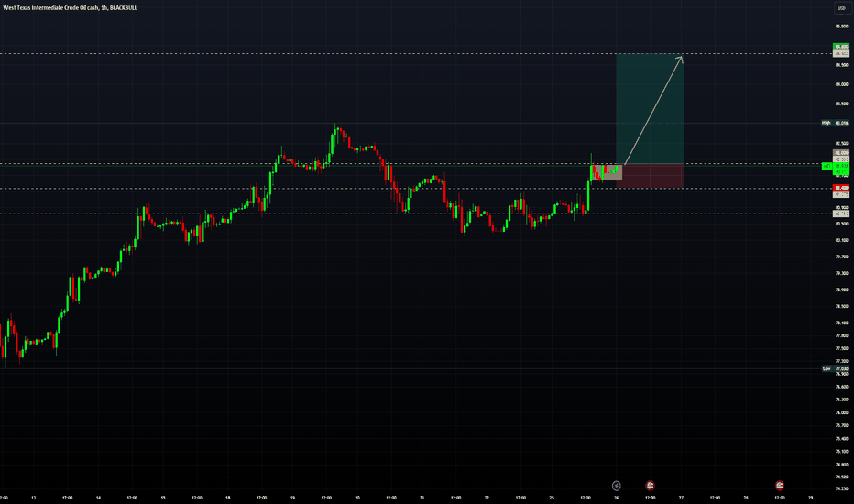Click date 29 on the time axis

point(810,498)
